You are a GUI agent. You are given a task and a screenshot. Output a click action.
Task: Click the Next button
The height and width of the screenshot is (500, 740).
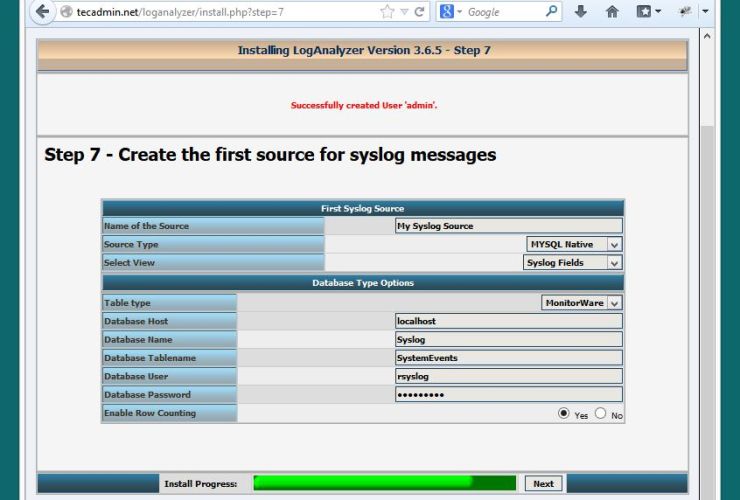[x=543, y=483]
